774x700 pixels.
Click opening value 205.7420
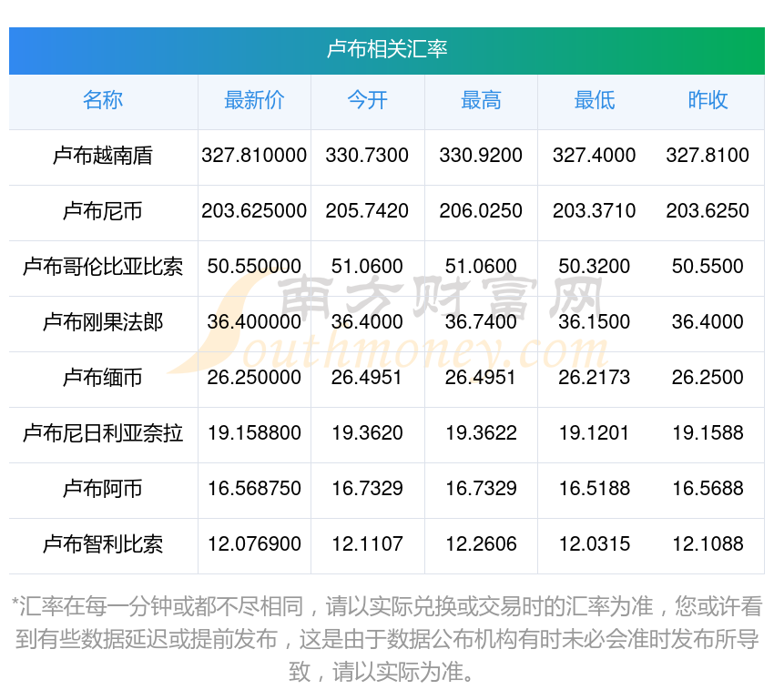tap(367, 211)
